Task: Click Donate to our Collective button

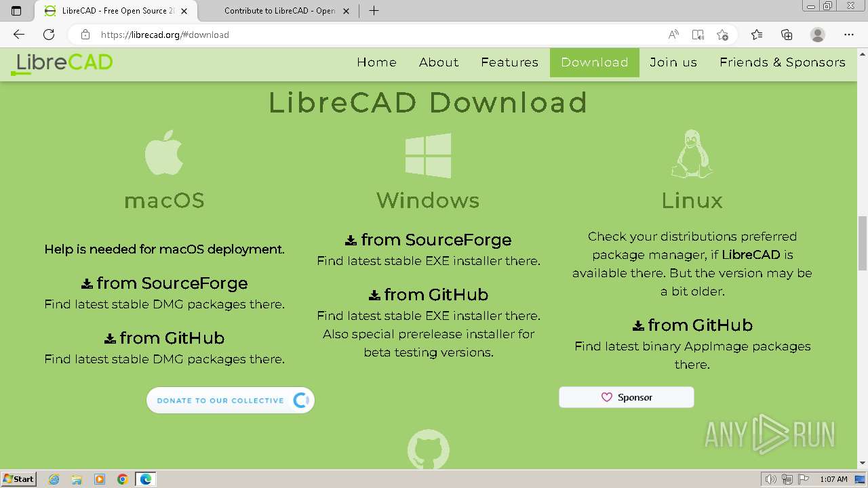Action: 231,400
